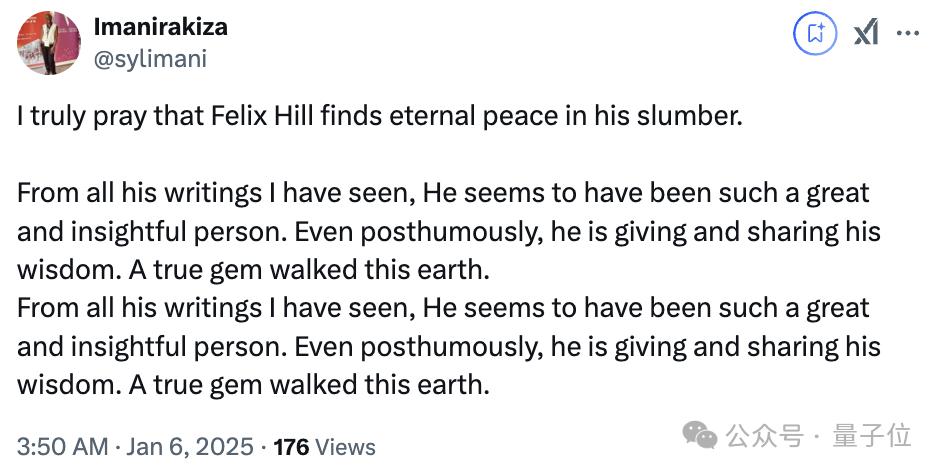Image resolution: width=942 pixels, height=474 pixels.
Task: Click the Imanirakiza display name
Action: [160, 27]
